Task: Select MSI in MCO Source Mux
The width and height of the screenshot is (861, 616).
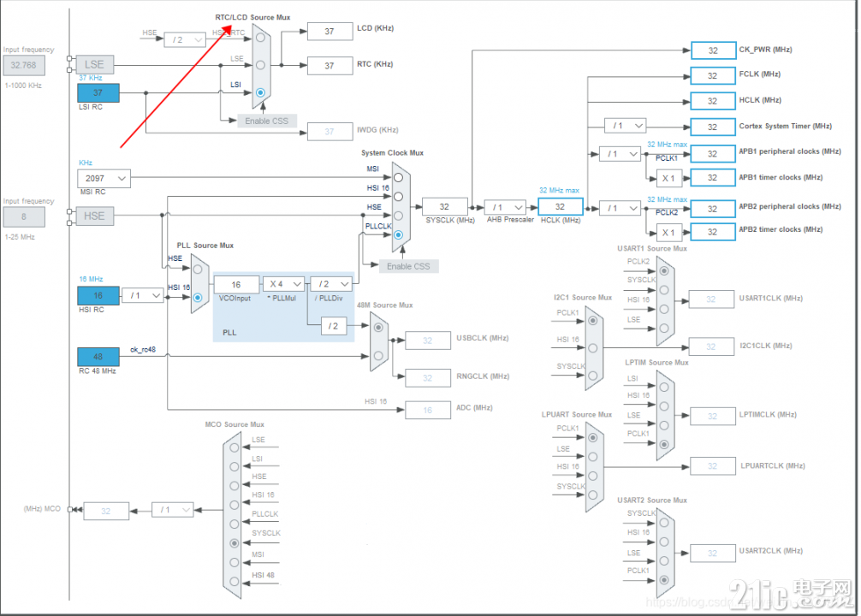Action: (x=235, y=562)
